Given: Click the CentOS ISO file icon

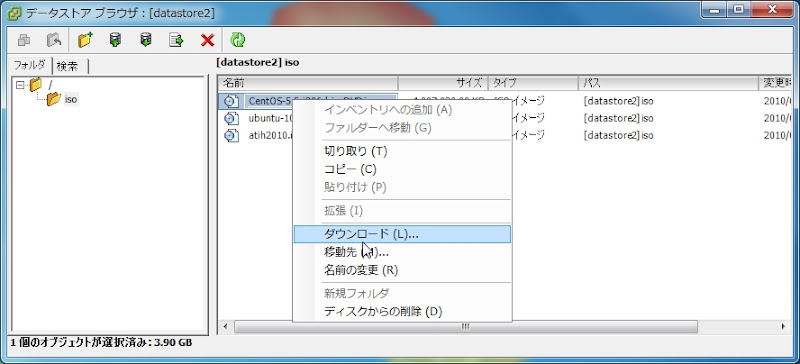Looking at the screenshot, I should point(232,101).
